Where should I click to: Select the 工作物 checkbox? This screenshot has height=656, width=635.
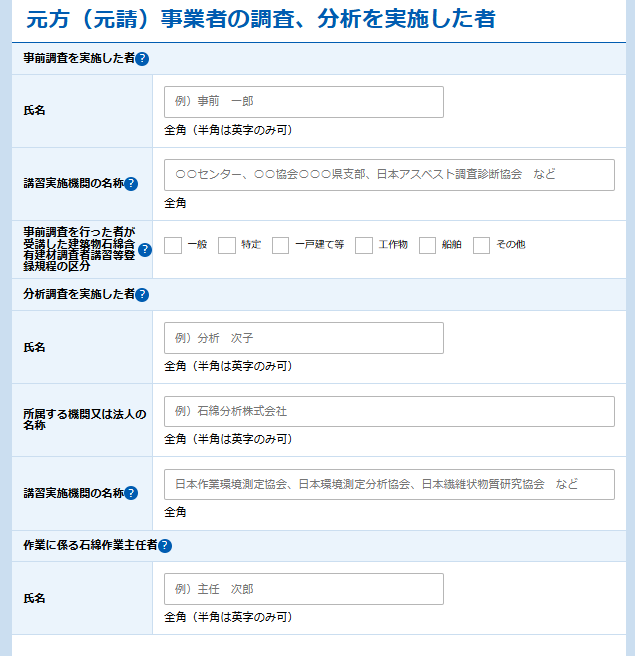[x=364, y=245]
